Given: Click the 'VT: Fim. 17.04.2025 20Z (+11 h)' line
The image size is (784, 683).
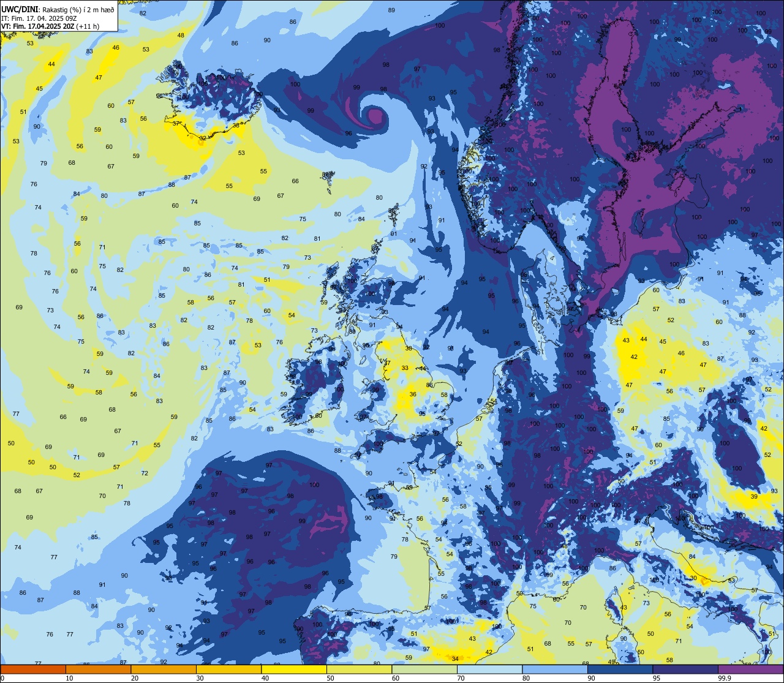Looking at the screenshot, I should [50, 26].
